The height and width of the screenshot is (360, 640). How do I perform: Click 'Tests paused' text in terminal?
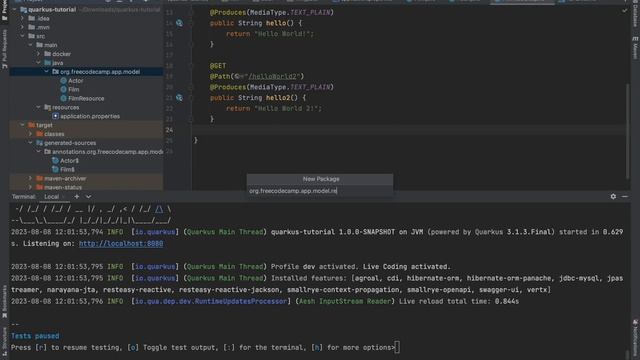click(x=35, y=336)
